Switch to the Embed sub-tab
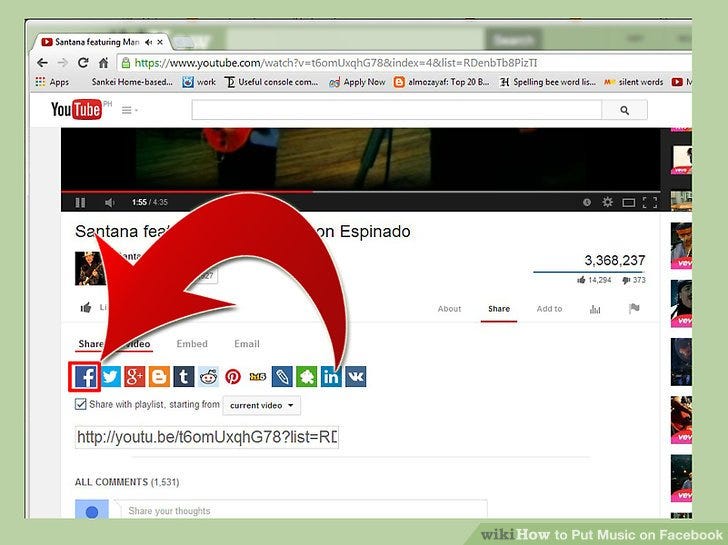Screen dimensions: 728x545 click(192, 344)
